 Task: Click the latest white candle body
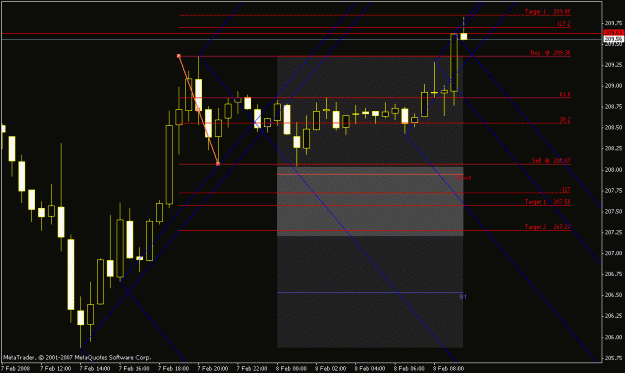(464, 37)
